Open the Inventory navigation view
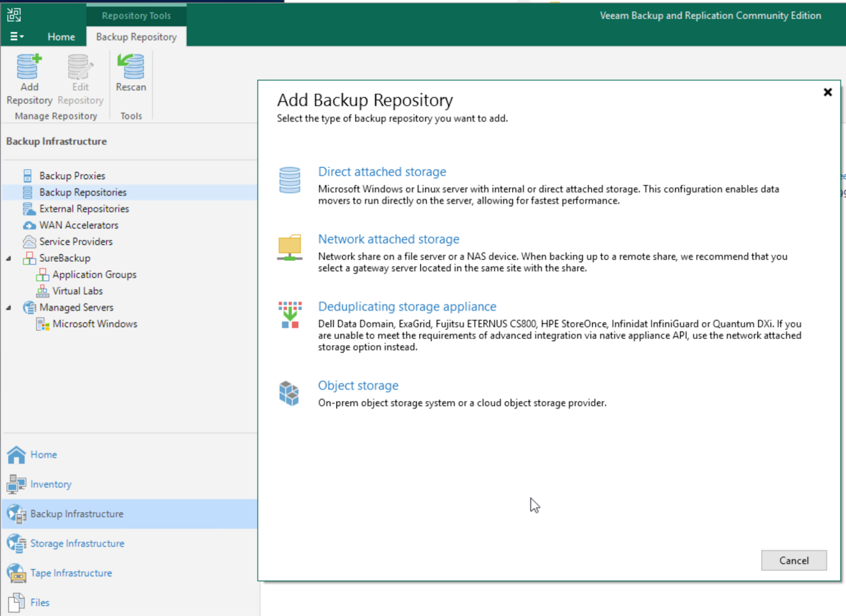The height and width of the screenshot is (616, 846). [x=51, y=484]
